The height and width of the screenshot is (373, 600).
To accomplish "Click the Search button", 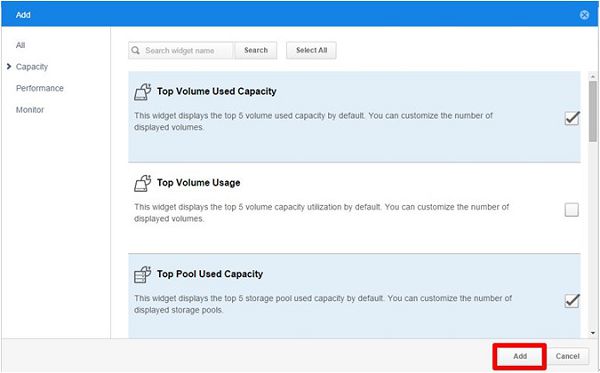I will [256, 50].
